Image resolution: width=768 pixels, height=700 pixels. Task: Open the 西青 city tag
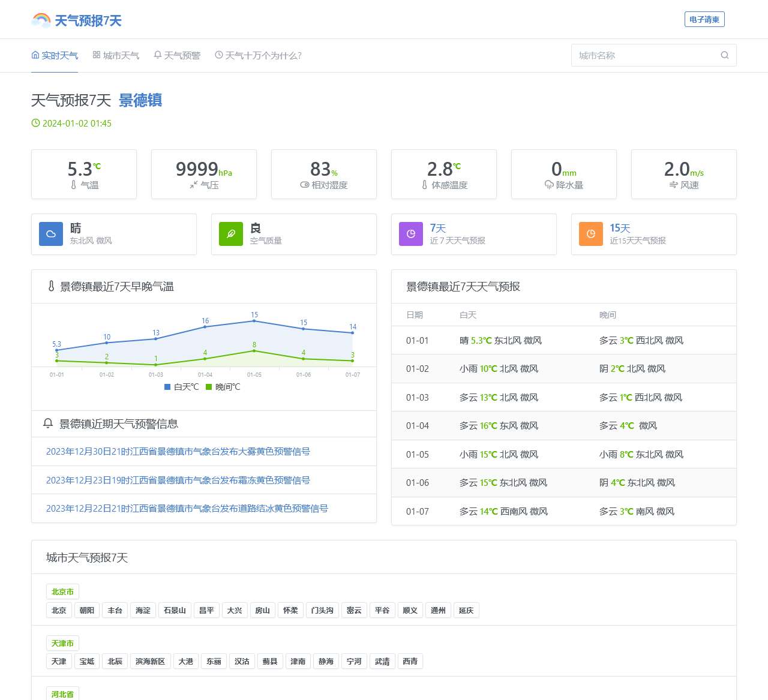410,661
